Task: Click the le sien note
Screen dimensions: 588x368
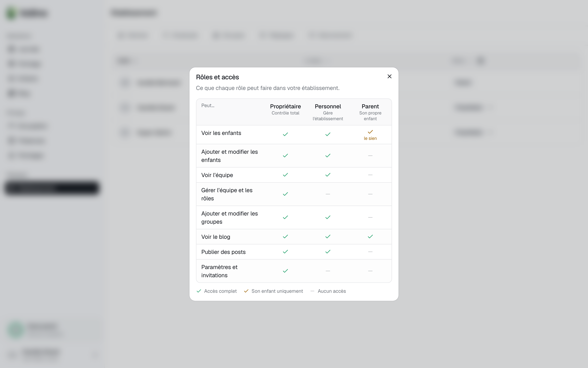Action: (370, 138)
